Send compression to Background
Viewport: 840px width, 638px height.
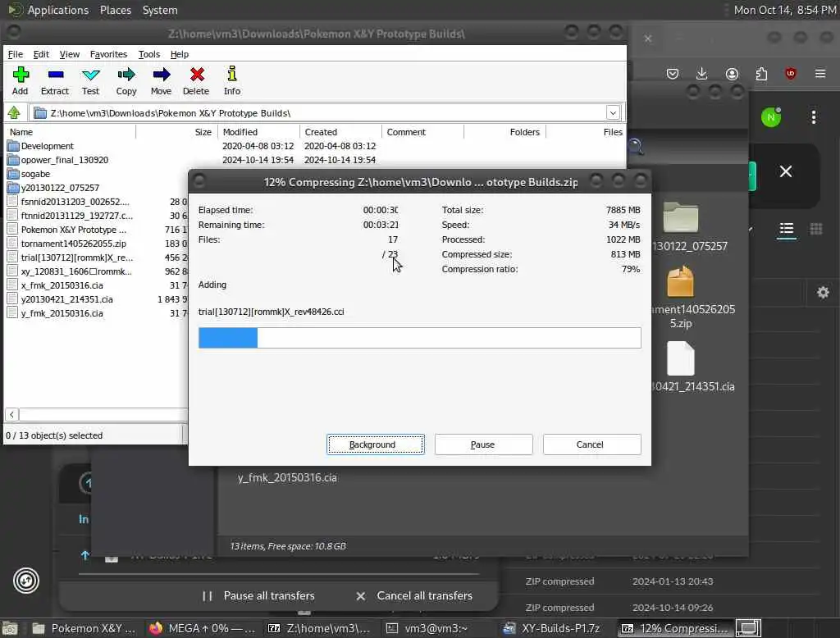point(376,444)
